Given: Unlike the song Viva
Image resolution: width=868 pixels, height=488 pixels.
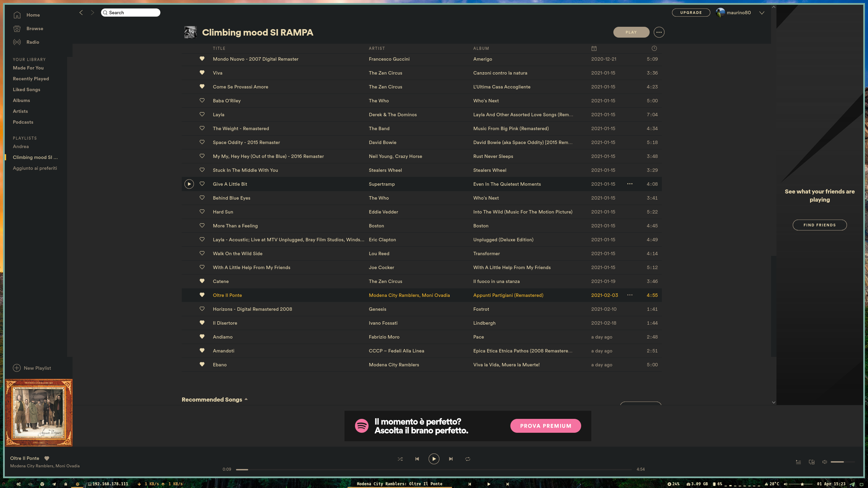Looking at the screenshot, I should pyautogui.click(x=202, y=73).
